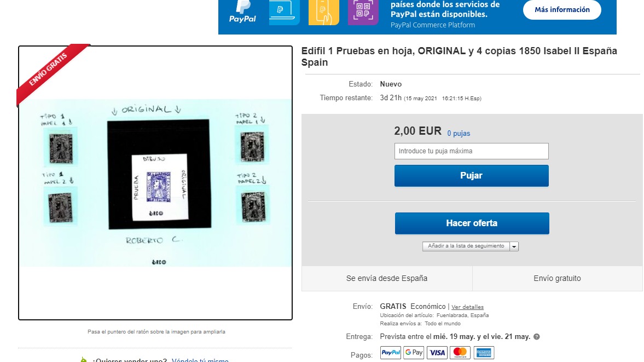Click the VISA card icon

(437, 353)
